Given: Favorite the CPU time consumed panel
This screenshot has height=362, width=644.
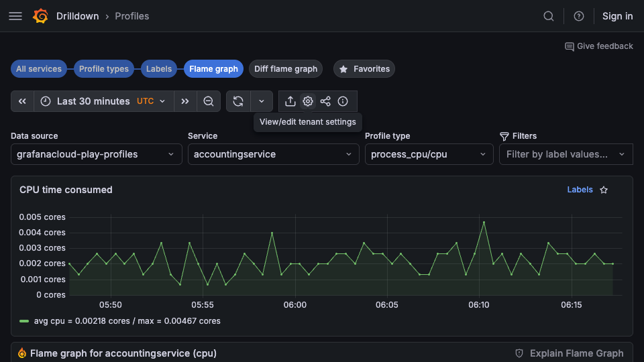Looking at the screenshot, I should click(604, 190).
